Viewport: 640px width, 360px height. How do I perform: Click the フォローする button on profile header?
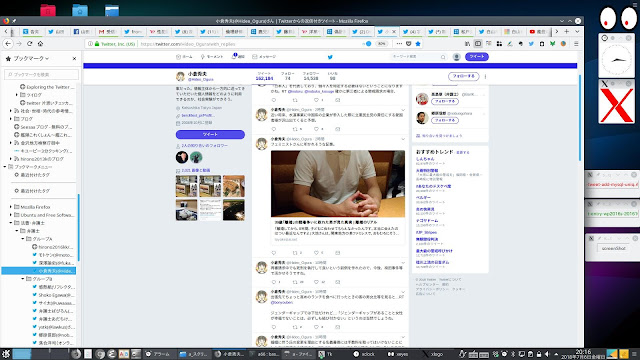click(x=463, y=76)
